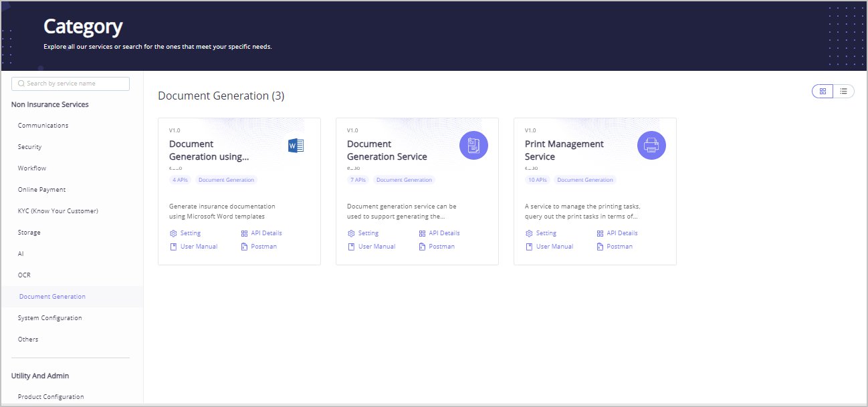Open KYC (Know Your Customer) category
Viewport: 868px width, 407px height.
(x=58, y=211)
